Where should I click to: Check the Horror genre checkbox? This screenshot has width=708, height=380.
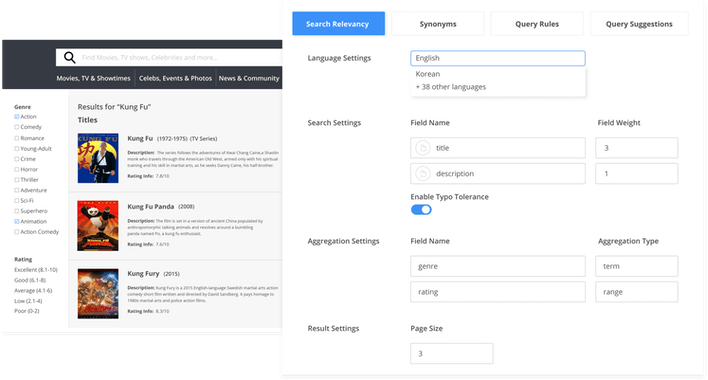tap(17, 169)
